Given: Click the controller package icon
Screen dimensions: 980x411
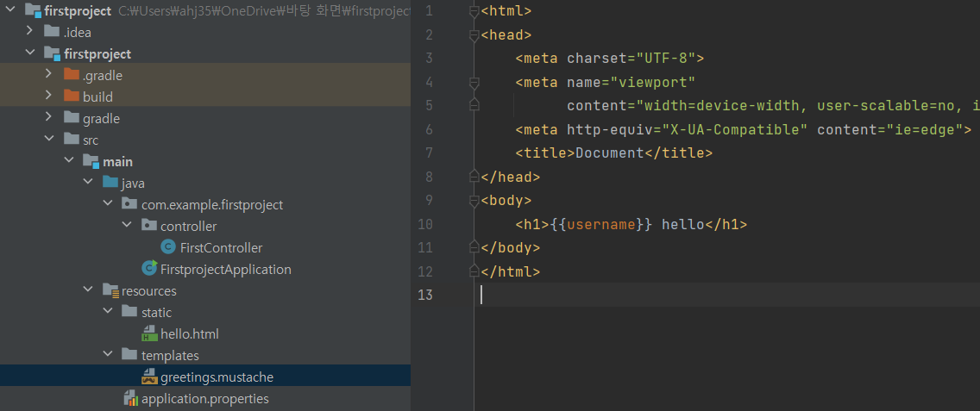Looking at the screenshot, I should click(x=148, y=226).
